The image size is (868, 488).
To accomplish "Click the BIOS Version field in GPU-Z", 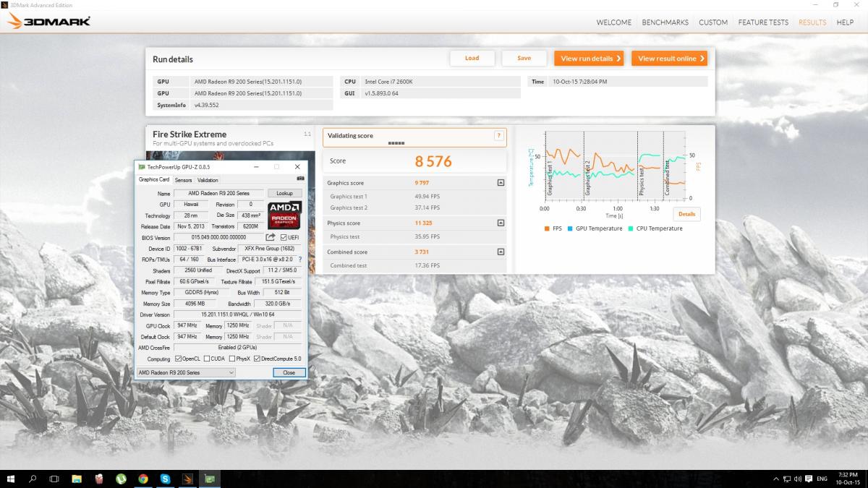I will click(217, 237).
